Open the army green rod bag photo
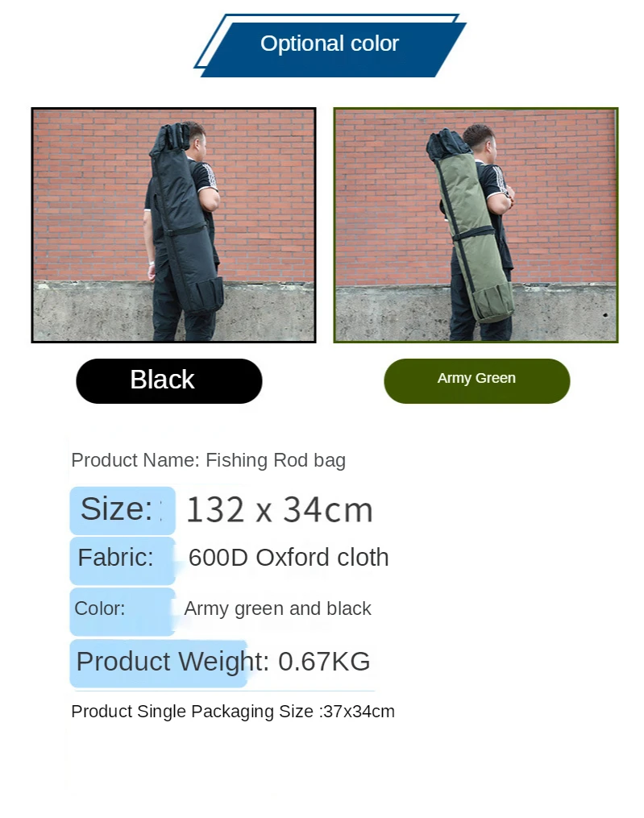The height and width of the screenshot is (818, 644). 476,226
